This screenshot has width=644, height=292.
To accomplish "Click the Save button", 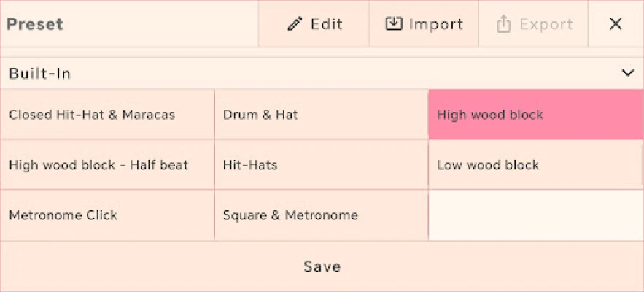I will coord(322,266).
